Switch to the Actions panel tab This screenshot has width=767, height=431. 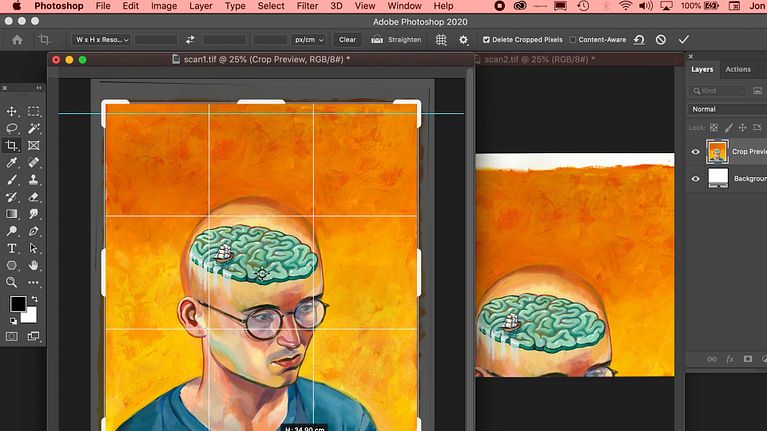click(738, 69)
